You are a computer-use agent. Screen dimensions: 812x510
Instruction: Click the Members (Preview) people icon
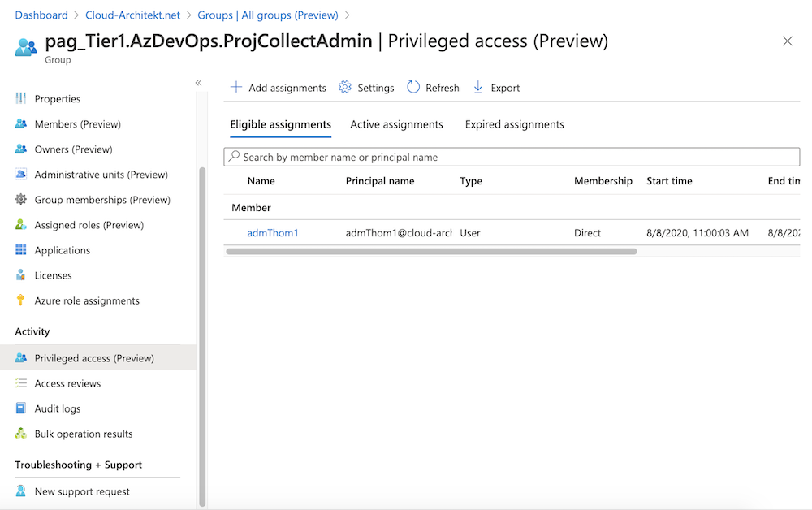tap(21, 123)
